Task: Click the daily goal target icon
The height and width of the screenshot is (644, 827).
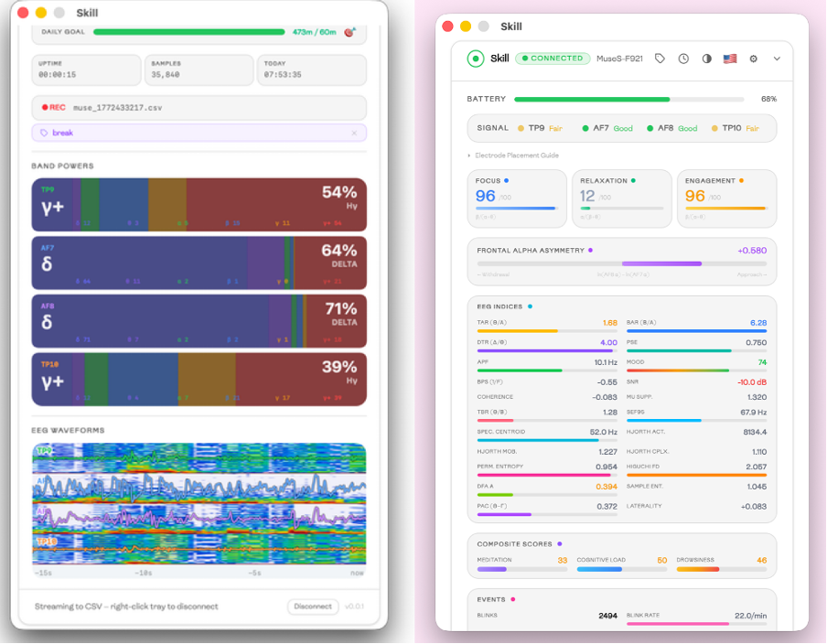Action: [x=349, y=32]
